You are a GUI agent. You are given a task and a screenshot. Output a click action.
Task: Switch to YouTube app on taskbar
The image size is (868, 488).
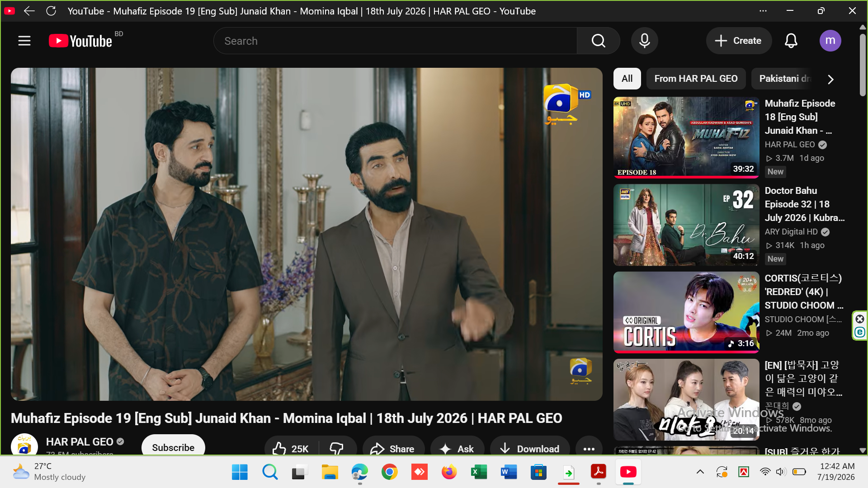(628, 472)
